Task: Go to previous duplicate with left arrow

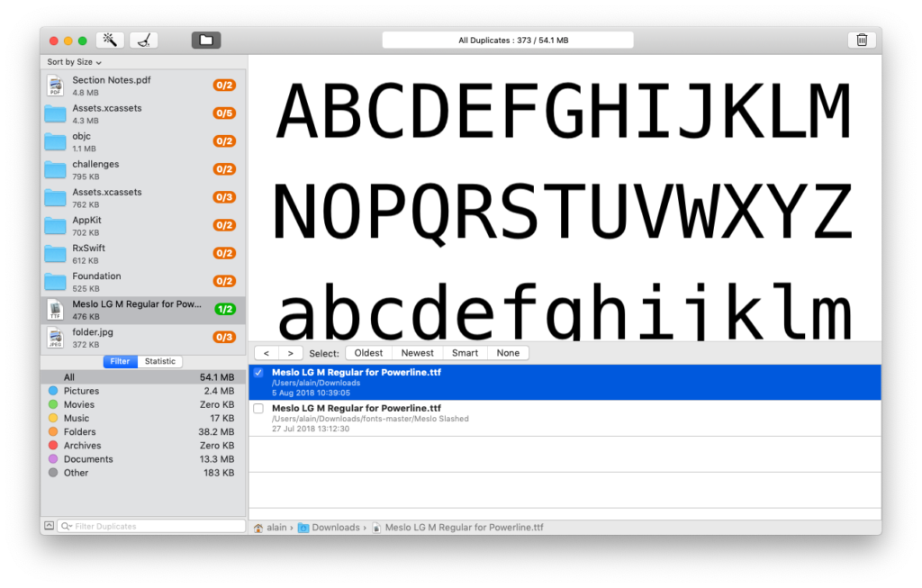Action: [266, 353]
